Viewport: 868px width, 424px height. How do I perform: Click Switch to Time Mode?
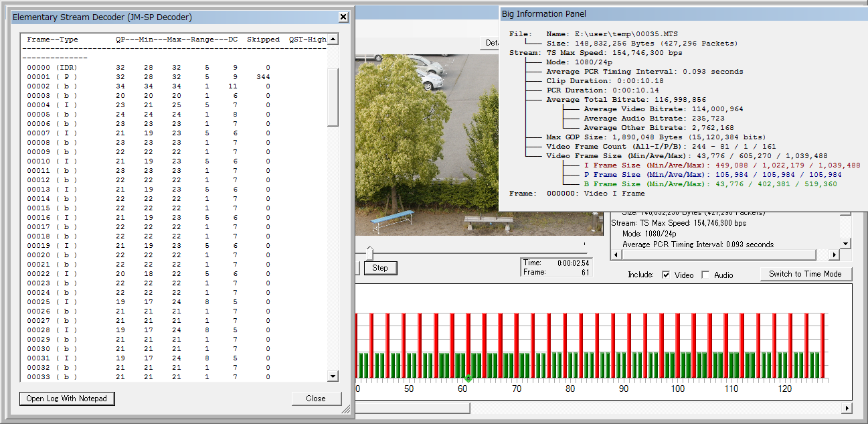pyautogui.click(x=805, y=274)
